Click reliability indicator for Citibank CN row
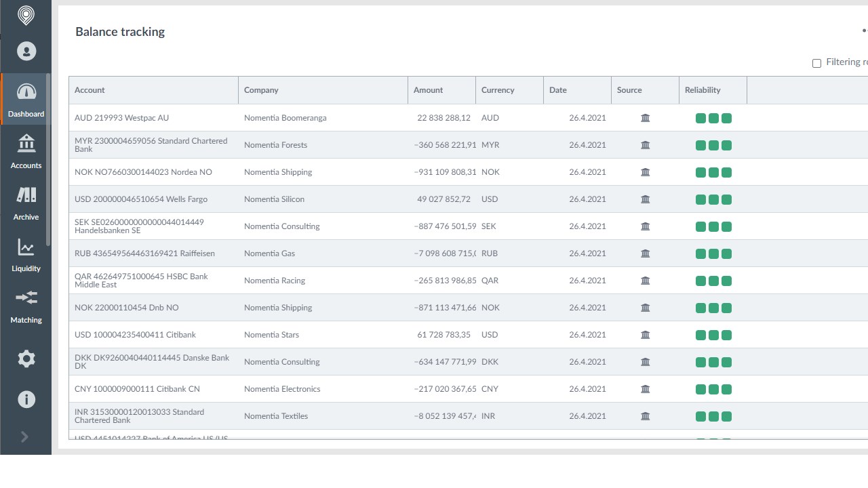The image size is (868, 488). pos(713,390)
